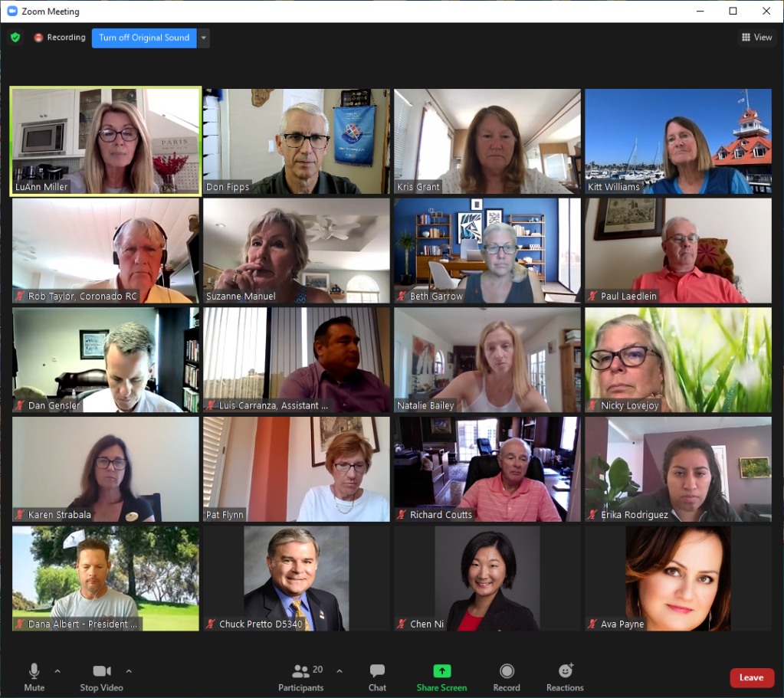Open the Participants list

pos(301,677)
